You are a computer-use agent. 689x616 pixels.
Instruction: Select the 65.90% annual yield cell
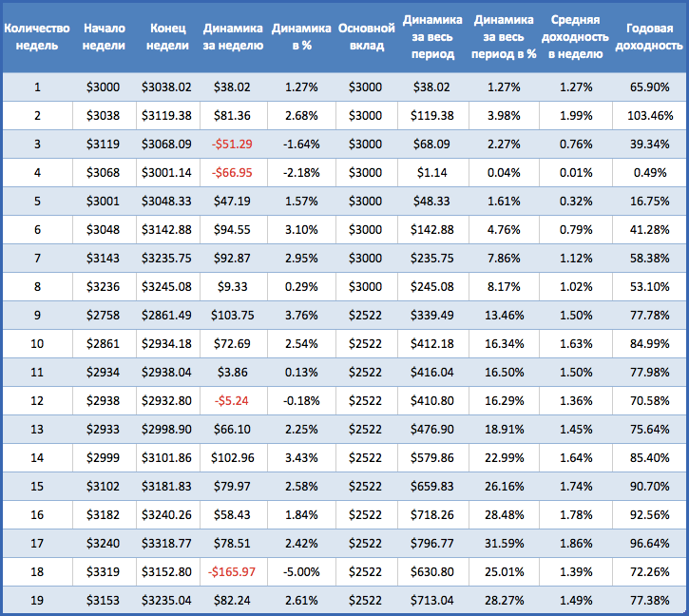pyautogui.click(x=649, y=87)
